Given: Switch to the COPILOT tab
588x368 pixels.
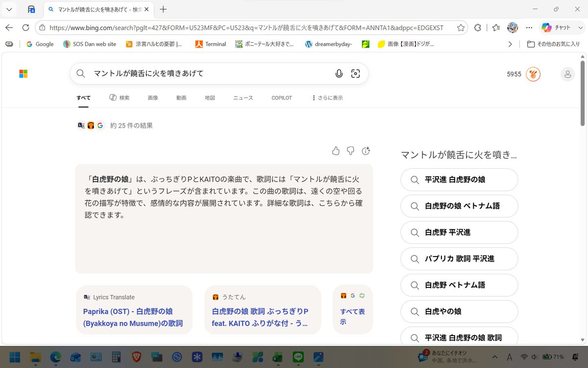Looking at the screenshot, I should [x=282, y=98].
